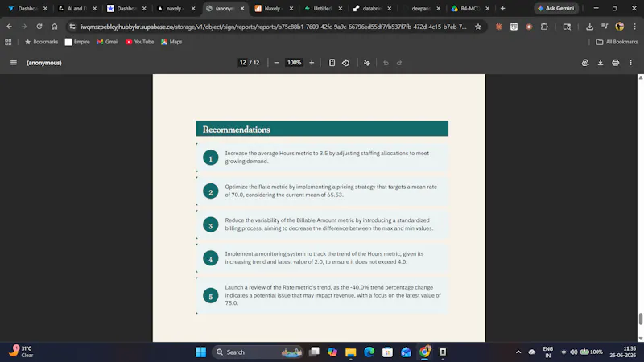Viewport: 644px width, 362px height.
Task: Click recommendation 5 about -40.0% trend change
Action: tap(332, 295)
